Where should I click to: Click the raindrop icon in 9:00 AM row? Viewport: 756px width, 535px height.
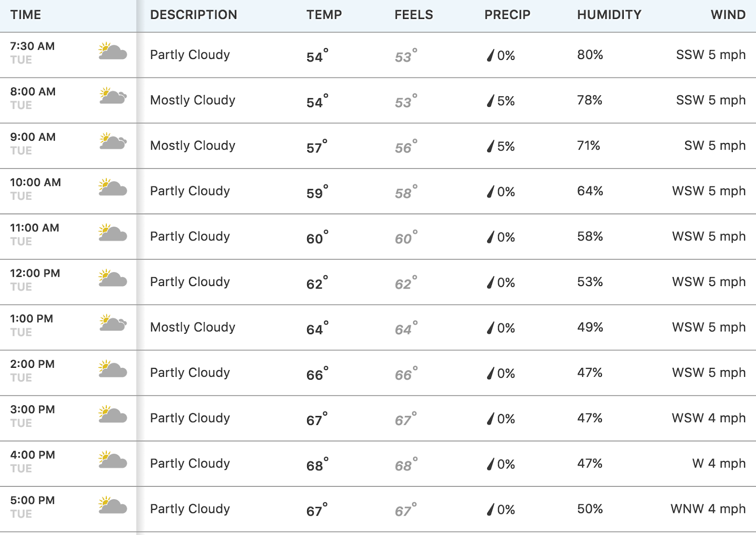click(490, 146)
